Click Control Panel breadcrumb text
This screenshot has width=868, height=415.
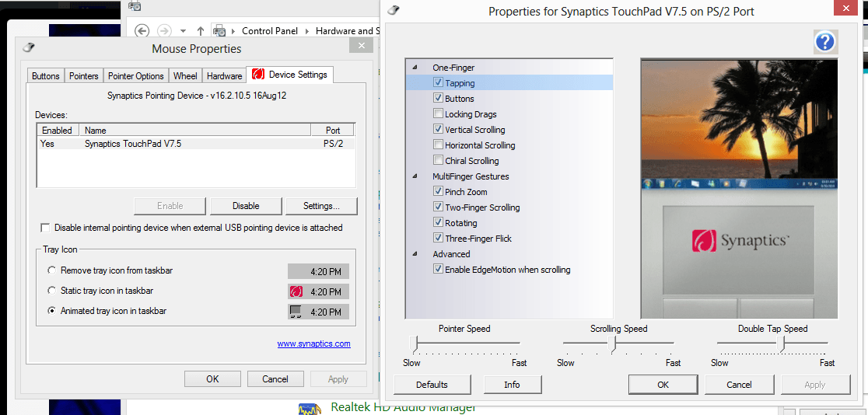[270, 31]
